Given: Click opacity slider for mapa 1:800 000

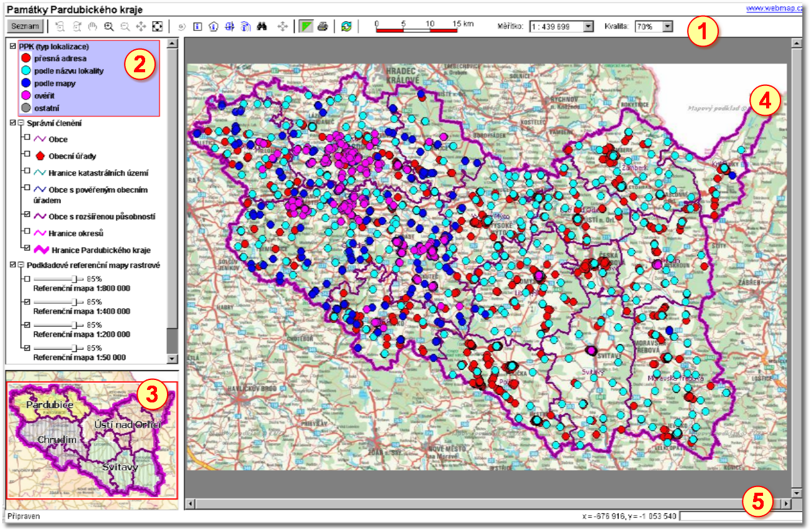Looking at the screenshot, I should point(58,279).
